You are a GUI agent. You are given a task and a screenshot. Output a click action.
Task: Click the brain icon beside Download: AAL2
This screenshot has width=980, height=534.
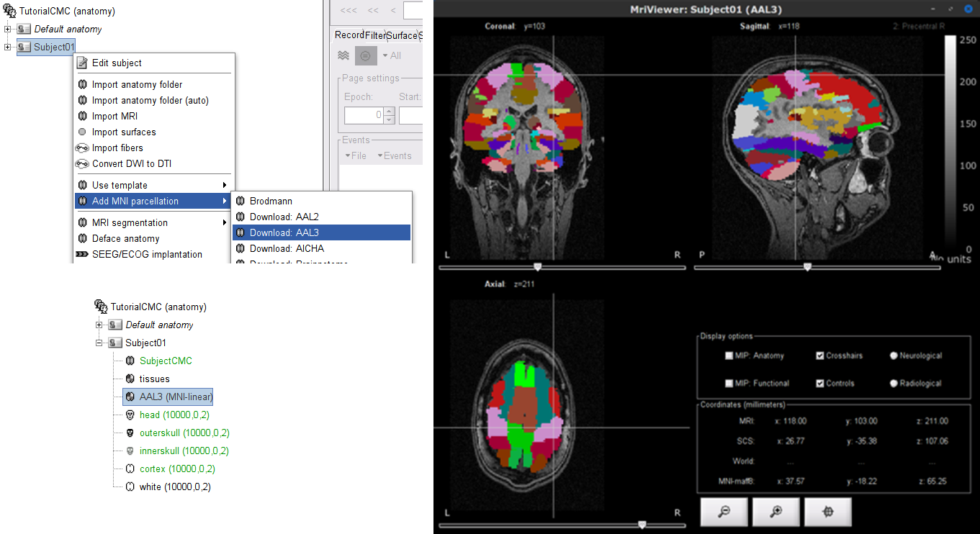tap(240, 217)
